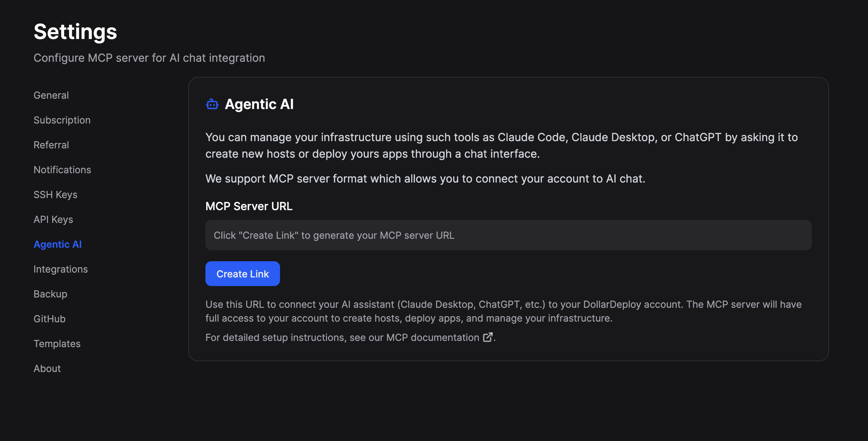The width and height of the screenshot is (868, 441).
Task: Click the MCP Server URL field
Action: coord(508,235)
